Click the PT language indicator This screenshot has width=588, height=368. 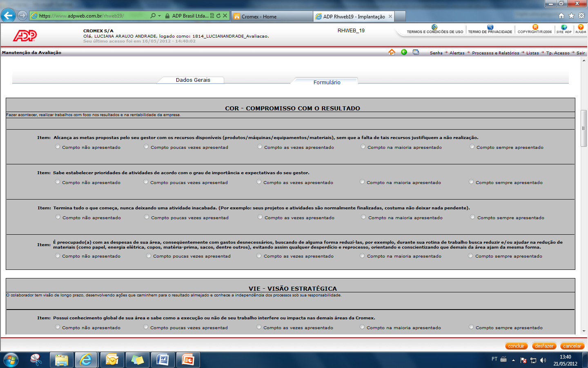(x=494, y=359)
